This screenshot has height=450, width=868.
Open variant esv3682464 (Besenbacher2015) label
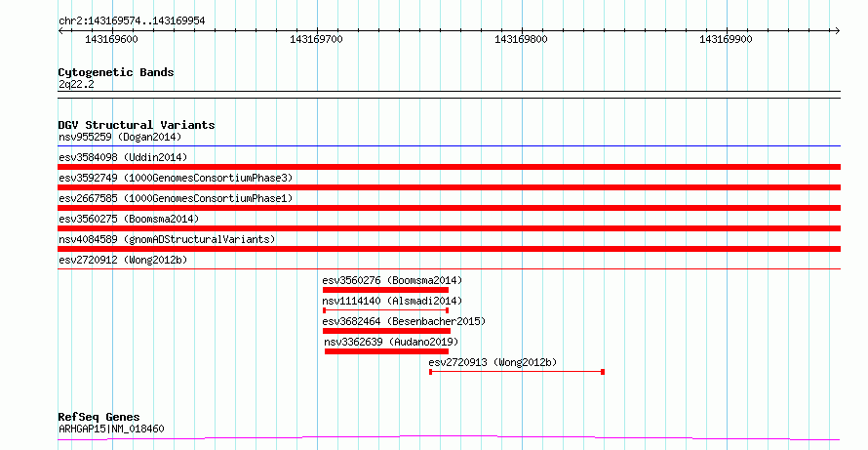(404, 321)
